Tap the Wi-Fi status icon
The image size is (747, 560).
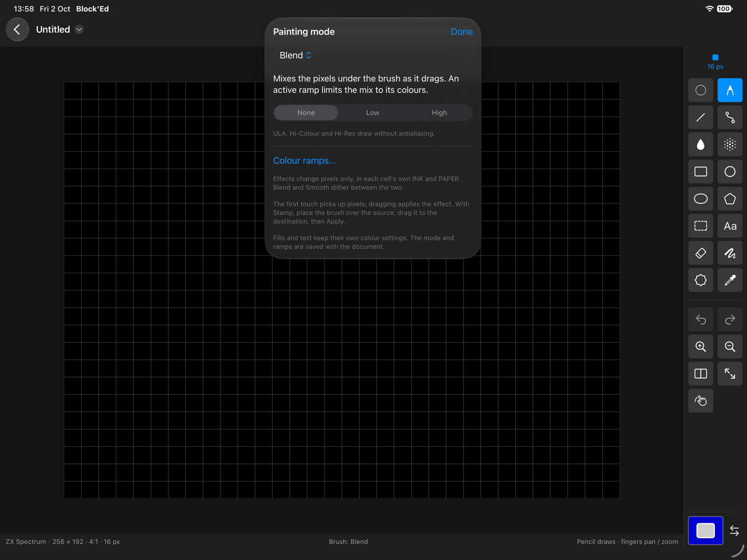[710, 9]
